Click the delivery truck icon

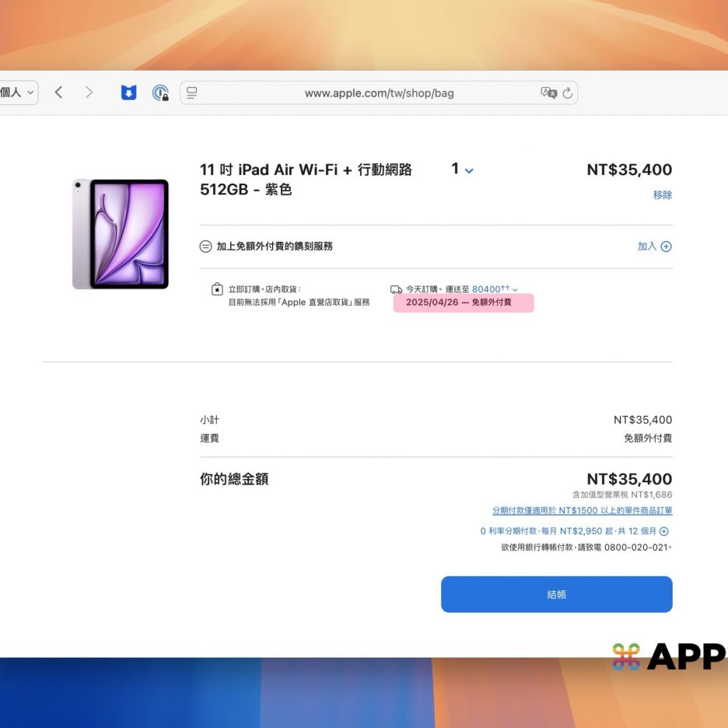396,289
